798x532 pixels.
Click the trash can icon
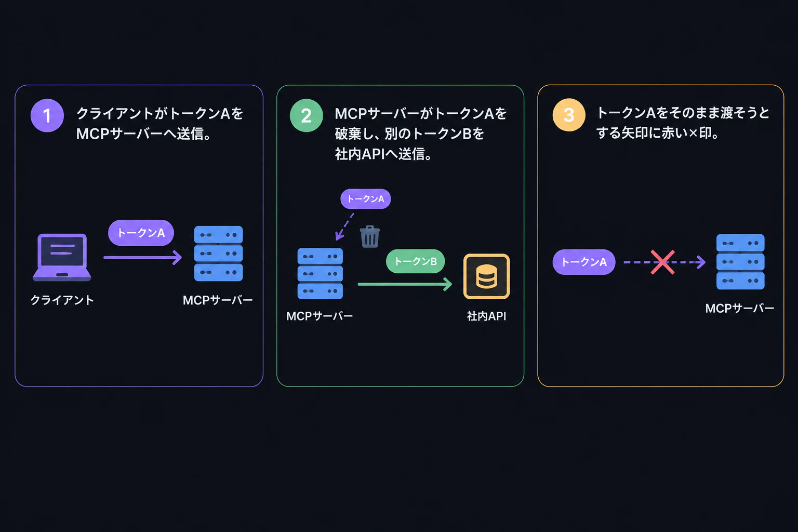point(369,236)
